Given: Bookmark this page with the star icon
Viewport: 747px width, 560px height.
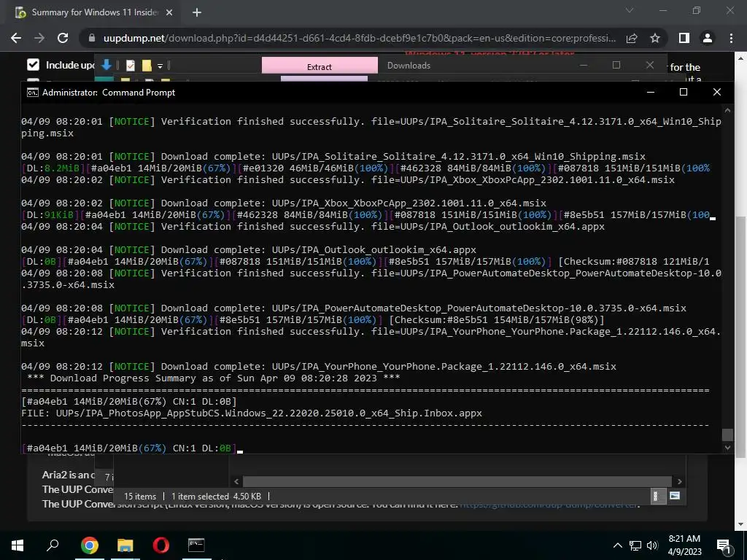Looking at the screenshot, I should pos(655,38).
